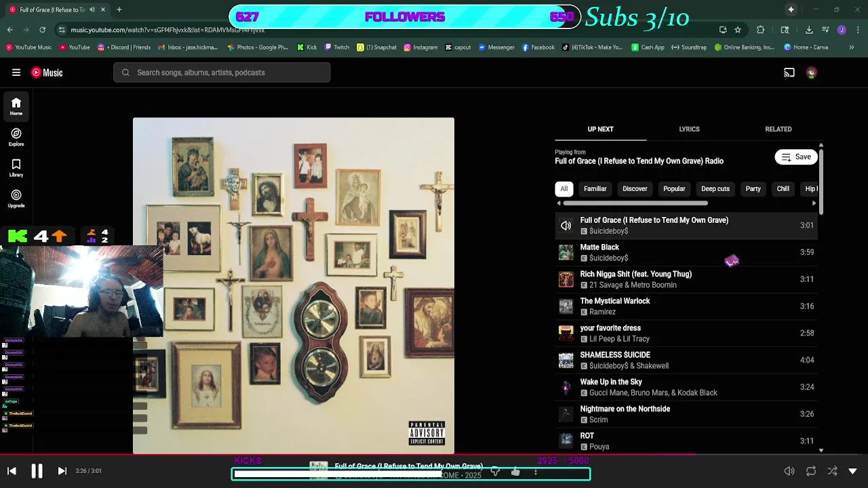Play SHAMELESS $UICIDE from the queue
This screenshot has height=488, width=868.
686,360
